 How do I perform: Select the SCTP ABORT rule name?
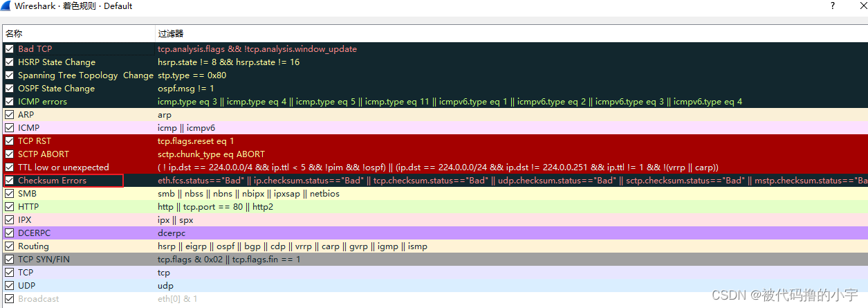click(x=44, y=154)
